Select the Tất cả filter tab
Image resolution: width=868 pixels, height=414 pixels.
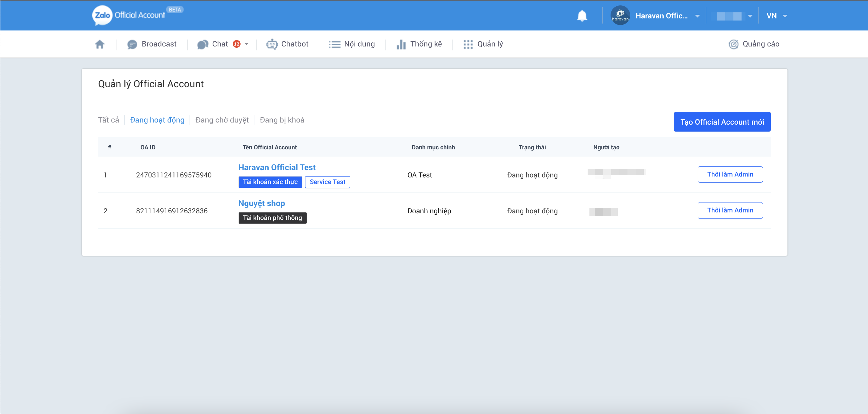(x=108, y=120)
